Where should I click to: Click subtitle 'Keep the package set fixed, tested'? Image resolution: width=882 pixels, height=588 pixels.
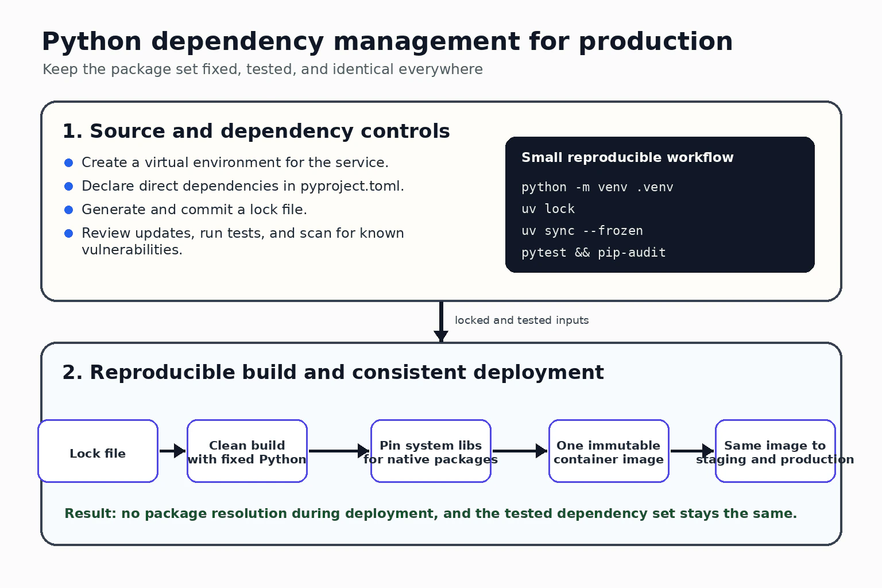click(x=262, y=69)
